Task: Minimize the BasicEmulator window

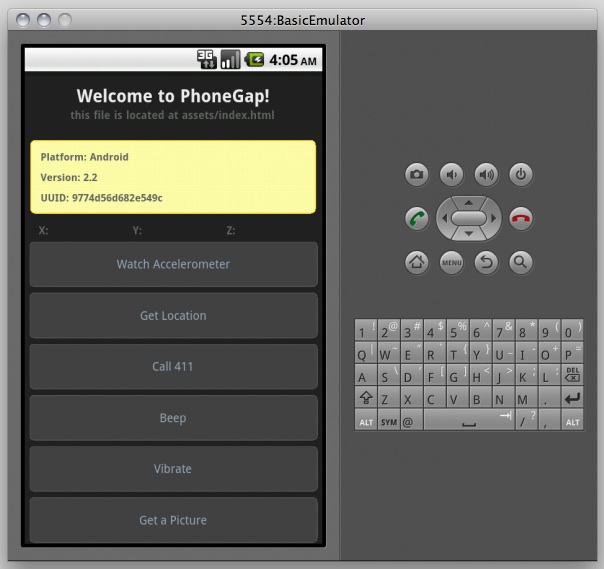Action: pyautogui.click(x=44, y=20)
